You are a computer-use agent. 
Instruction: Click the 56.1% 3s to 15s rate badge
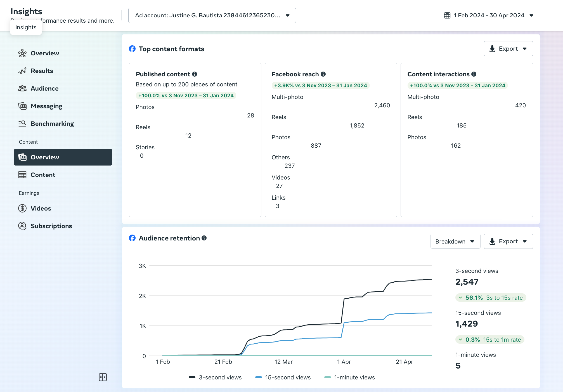click(491, 298)
